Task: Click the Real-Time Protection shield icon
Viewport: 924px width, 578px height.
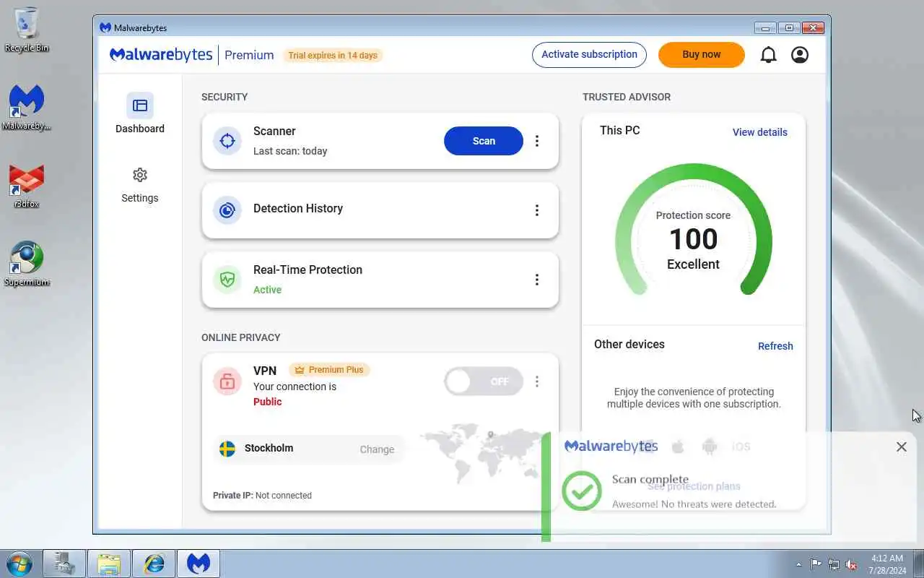Action: pyautogui.click(x=227, y=280)
